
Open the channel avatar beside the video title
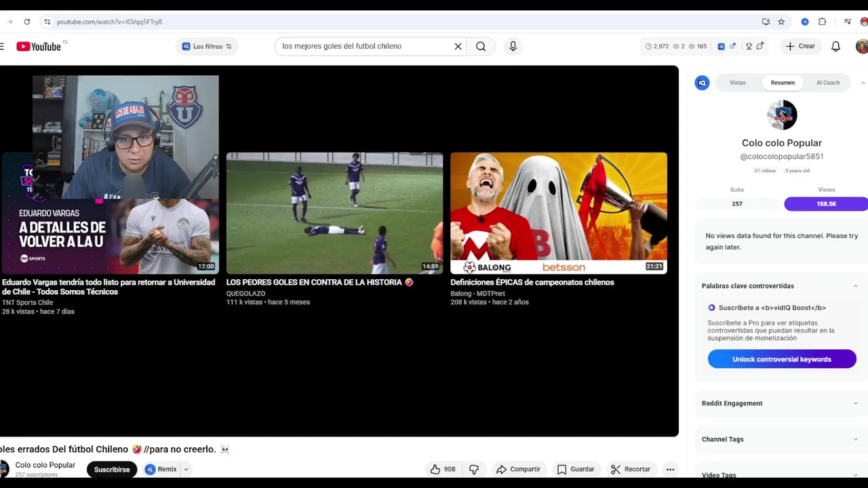tap(3, 468)
